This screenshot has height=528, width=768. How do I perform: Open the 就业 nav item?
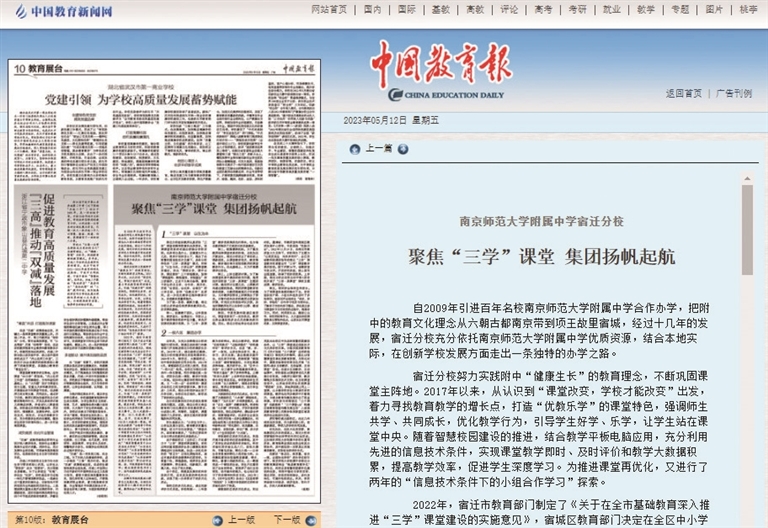tap(612, 10)
